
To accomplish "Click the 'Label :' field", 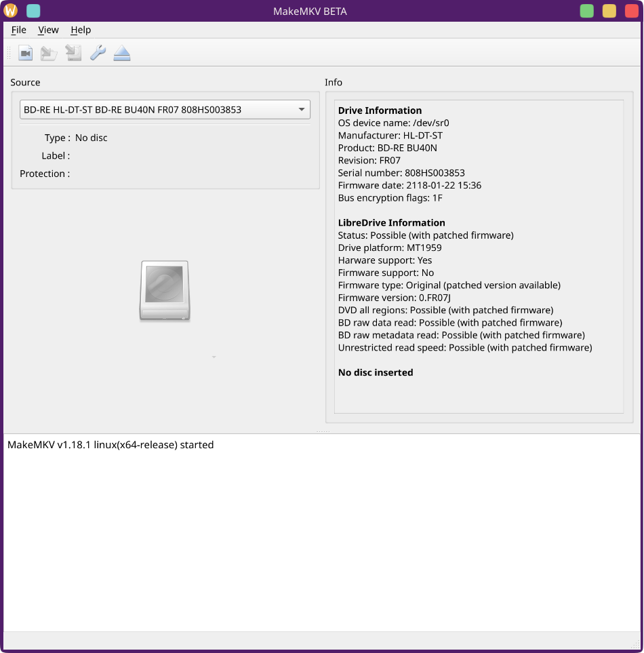I will click(56, 156).
